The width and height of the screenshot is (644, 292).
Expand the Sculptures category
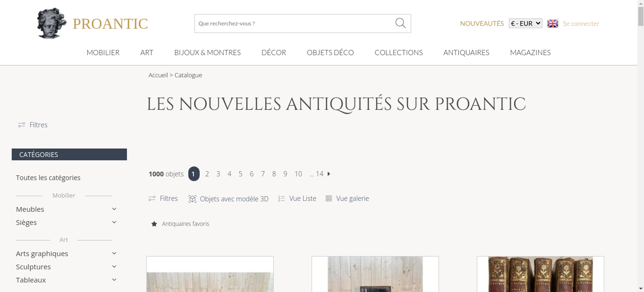point(66,267)
